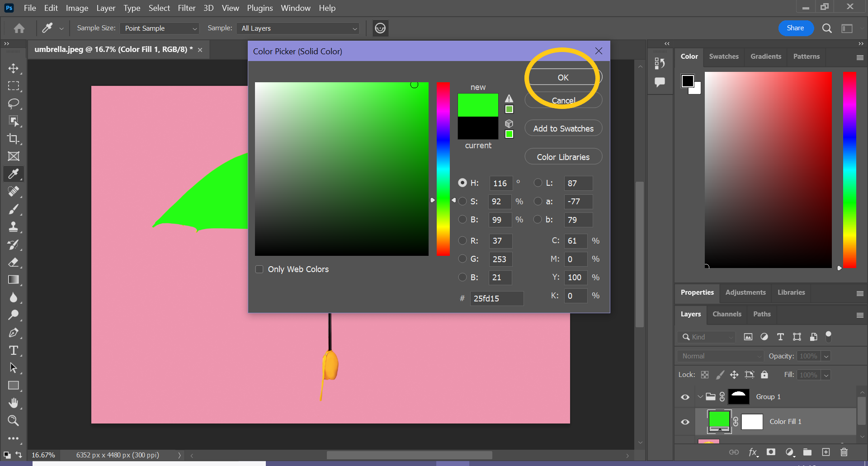Open the layer Opacity dropdown arrow
The image size is (868, 466).
point(826,356)
